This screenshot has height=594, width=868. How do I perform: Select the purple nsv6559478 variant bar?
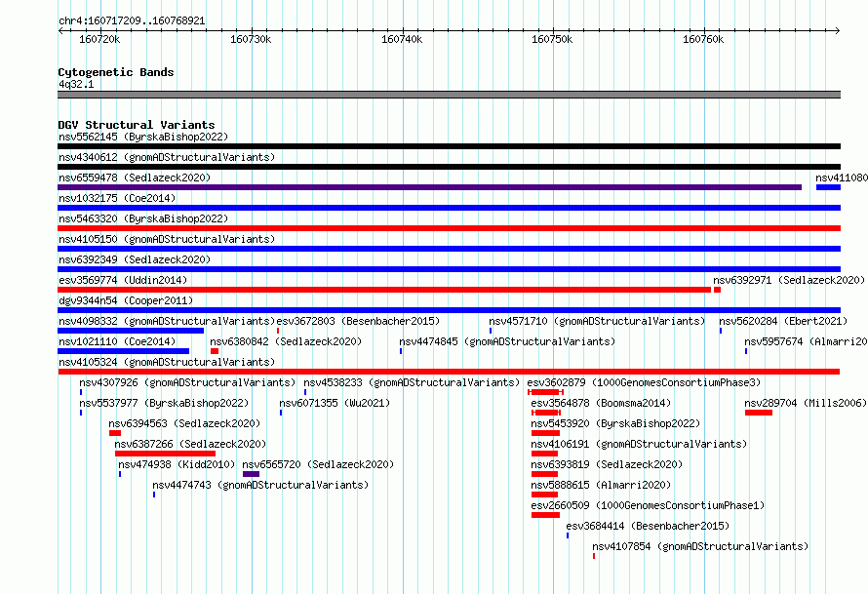pyautogui.click(x=429, y=187)
